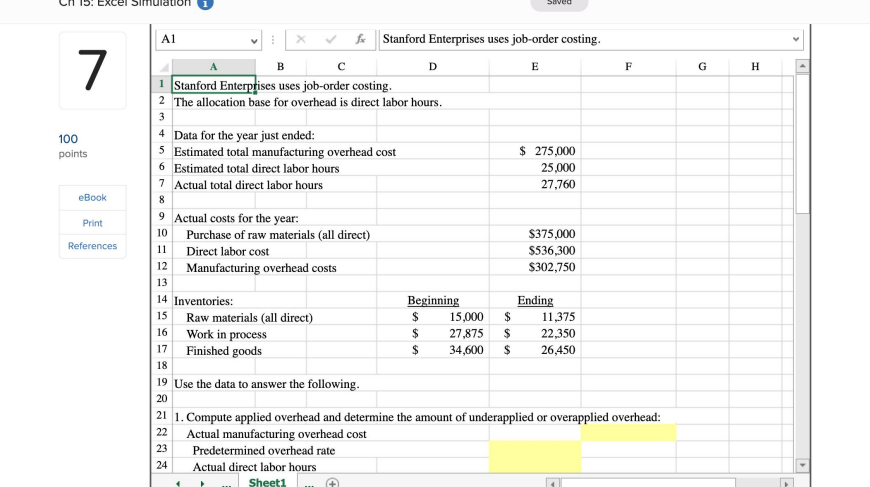Click the horizontal scrollbar right arrow
870x487 pixels.
point(786,483)
